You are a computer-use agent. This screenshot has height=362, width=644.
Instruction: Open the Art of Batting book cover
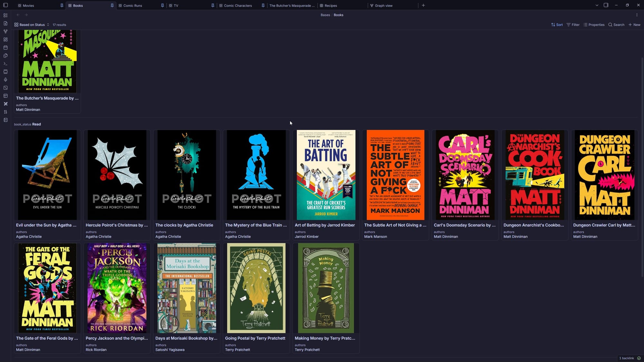coord(326,175)
